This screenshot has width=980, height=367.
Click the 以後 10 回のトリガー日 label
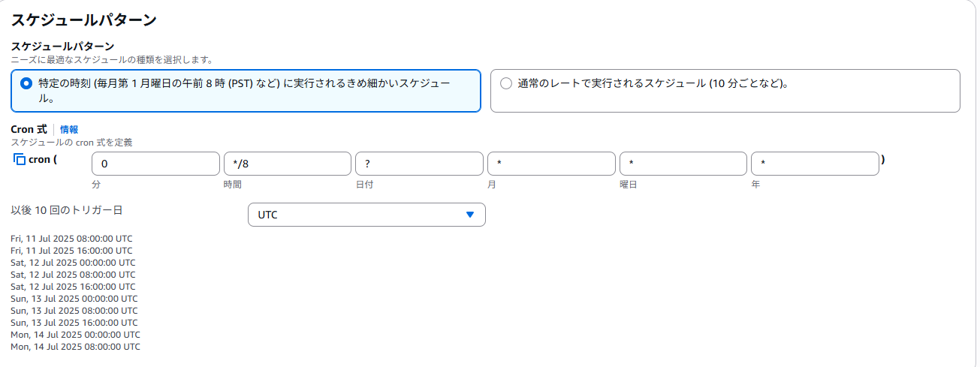point(66,210)
